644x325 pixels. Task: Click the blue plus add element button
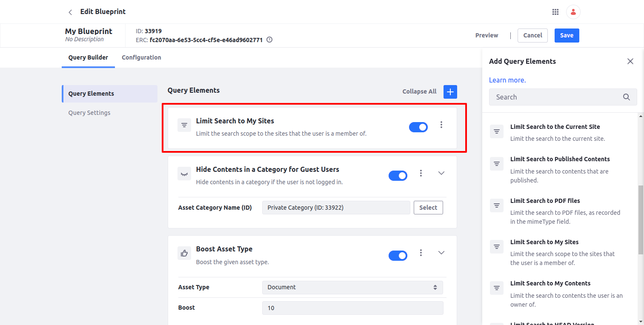pyautogui.click(x=450, y=91)
